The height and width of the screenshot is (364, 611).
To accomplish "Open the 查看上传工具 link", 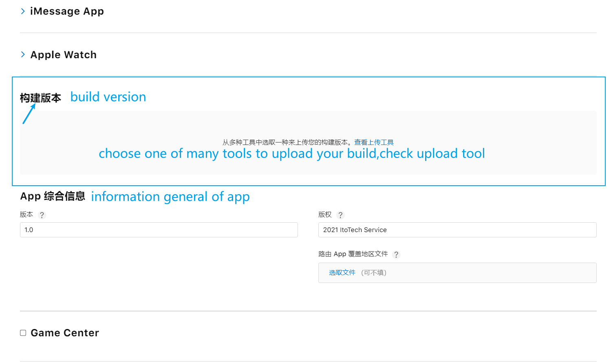I will coord(374,142).
